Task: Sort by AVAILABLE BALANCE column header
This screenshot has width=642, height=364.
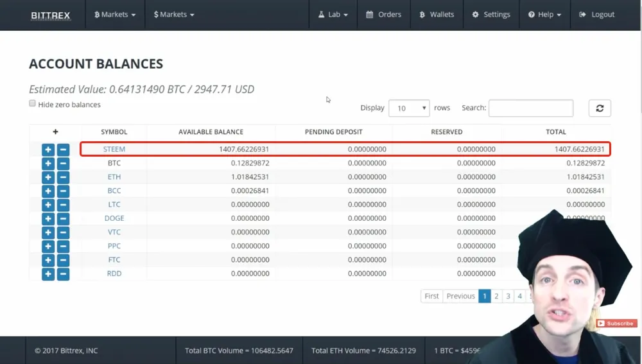Action: pos(211,132)
